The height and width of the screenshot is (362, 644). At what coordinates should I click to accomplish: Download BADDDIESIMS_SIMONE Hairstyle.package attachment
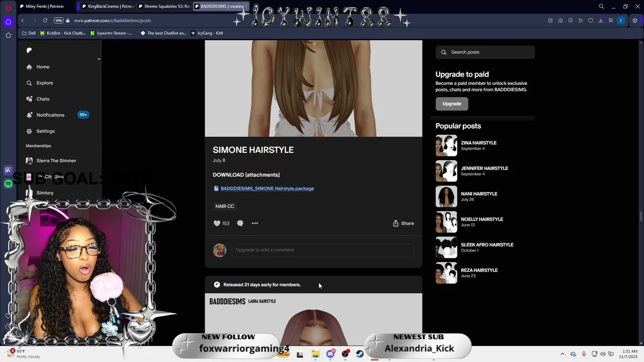pyautogui.click(x=267, y=189)
